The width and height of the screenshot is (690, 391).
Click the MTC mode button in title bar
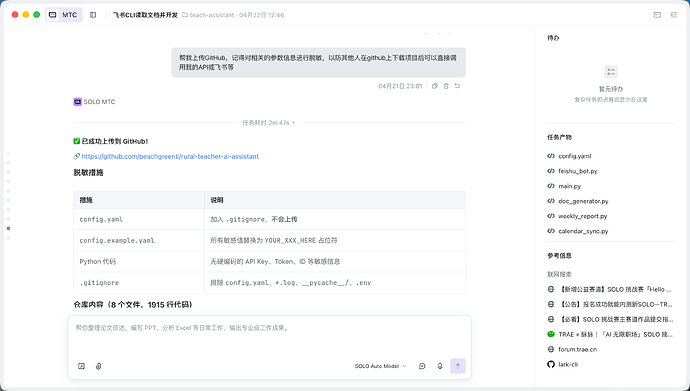[x=64, y=15]
